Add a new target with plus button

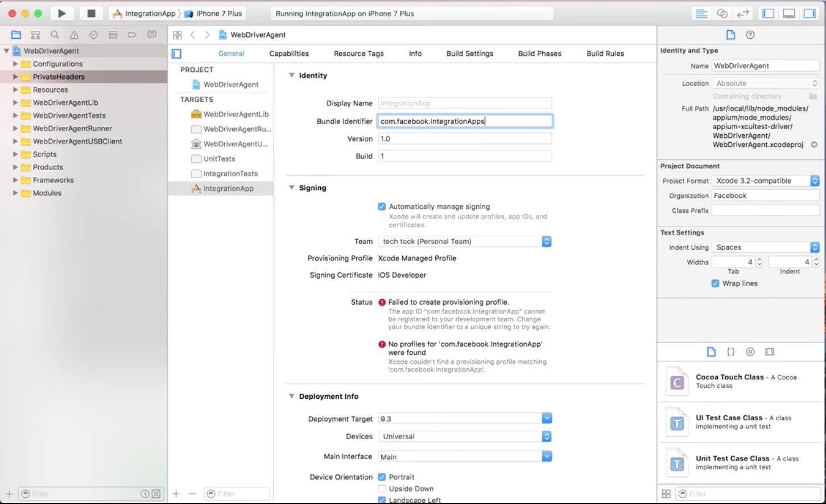(176, 494)
